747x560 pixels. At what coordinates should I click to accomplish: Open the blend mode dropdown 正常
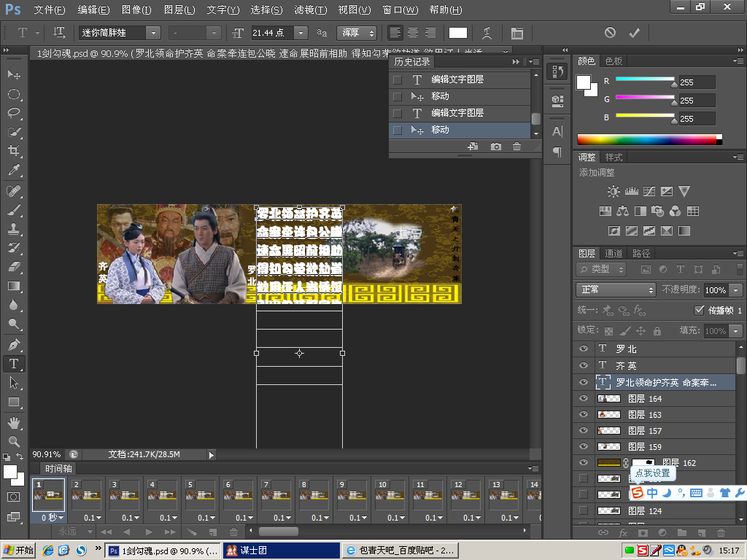tap(616, 289)
